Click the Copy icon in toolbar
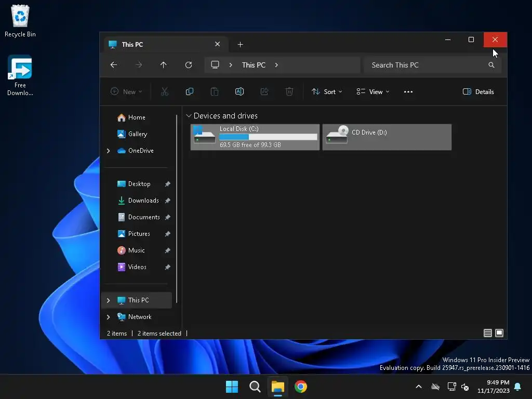 tap(189, 91)
